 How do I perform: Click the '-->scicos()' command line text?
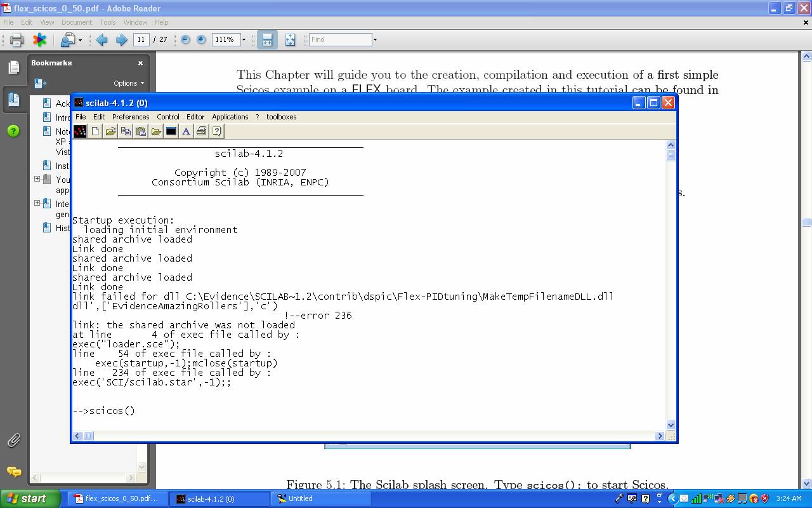(103, 411)
